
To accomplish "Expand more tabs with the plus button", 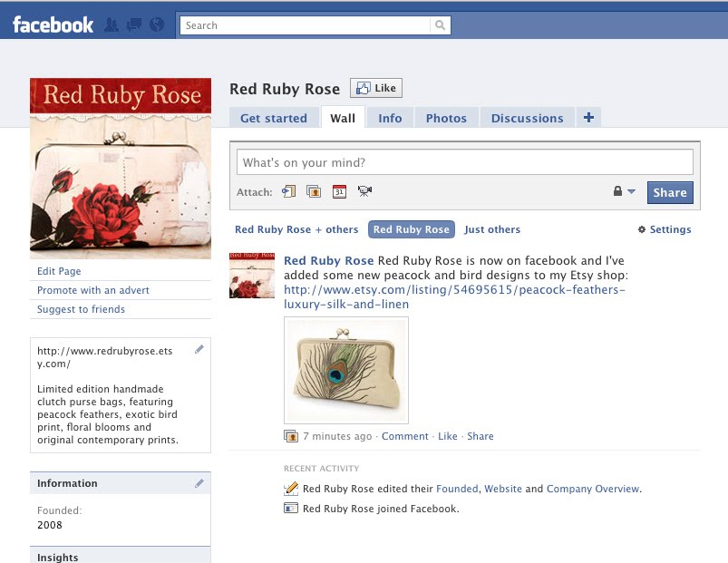I will (x=588, y=117).
